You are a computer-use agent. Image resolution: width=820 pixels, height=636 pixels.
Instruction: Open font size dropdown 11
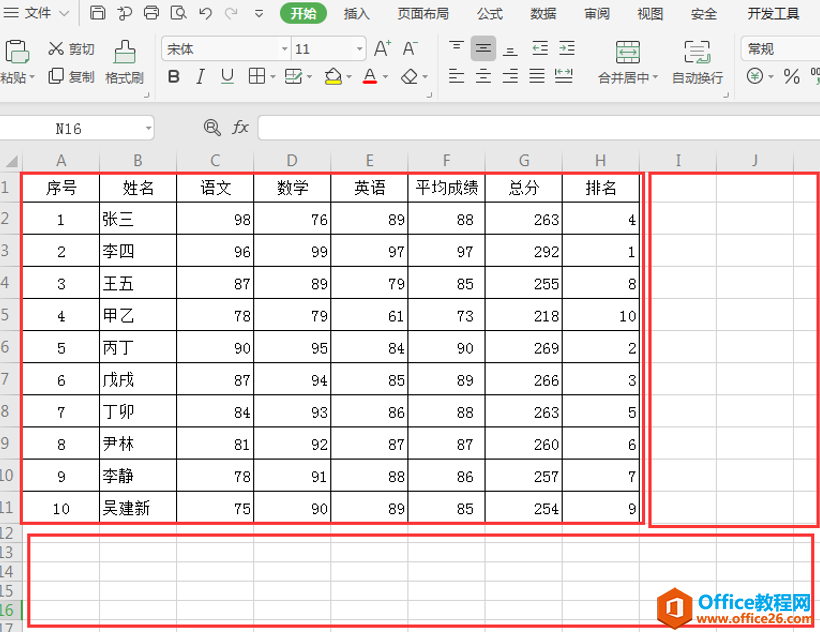coord(360,49)
